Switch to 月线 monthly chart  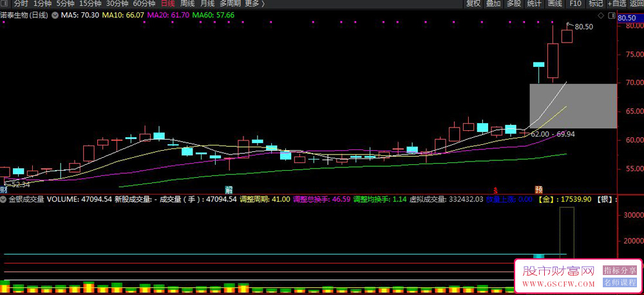(x=207, y=4)
